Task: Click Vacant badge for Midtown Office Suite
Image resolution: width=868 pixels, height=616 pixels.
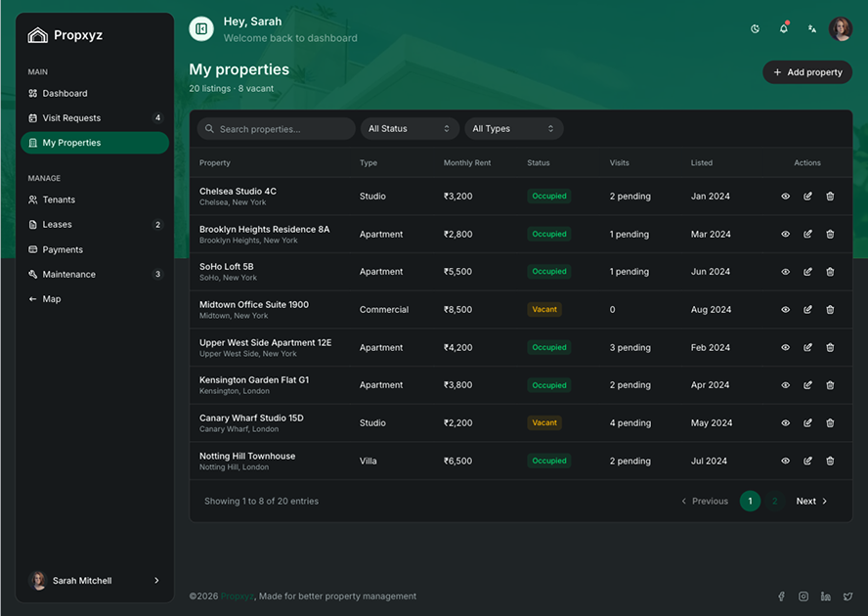Action: point(544,310)
